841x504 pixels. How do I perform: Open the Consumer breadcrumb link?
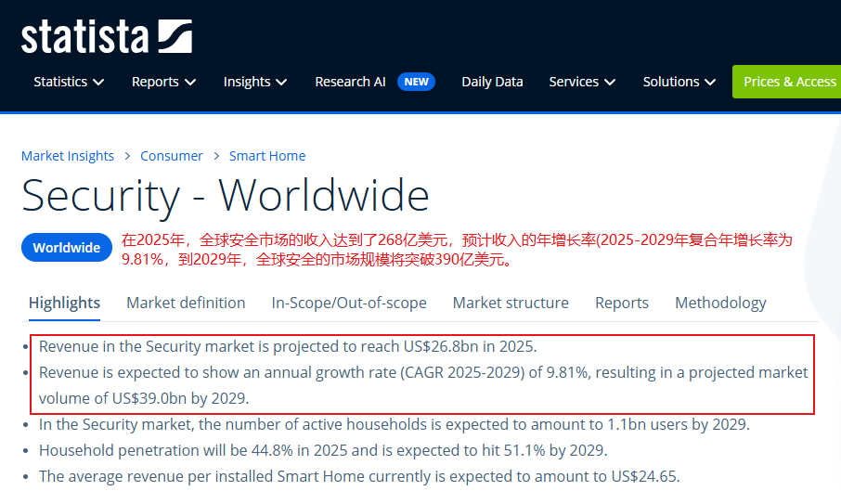pyautogui.click(x=172, y=156)
